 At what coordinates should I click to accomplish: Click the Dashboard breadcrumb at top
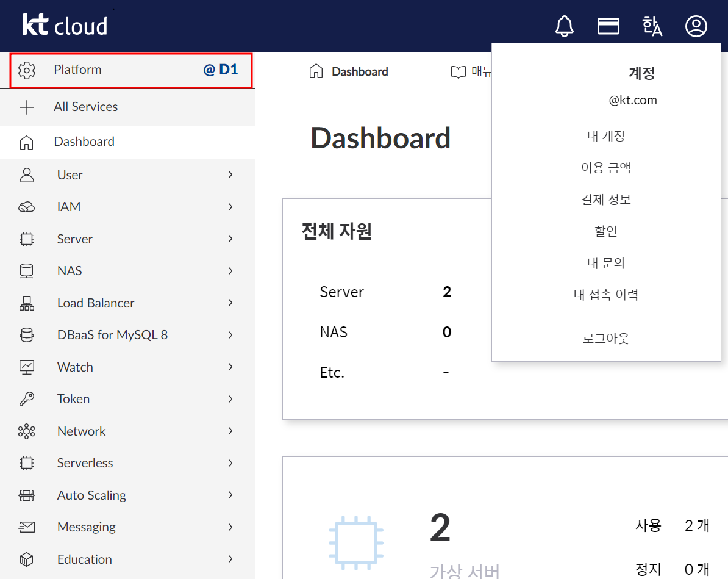click(x=360, y=71)
